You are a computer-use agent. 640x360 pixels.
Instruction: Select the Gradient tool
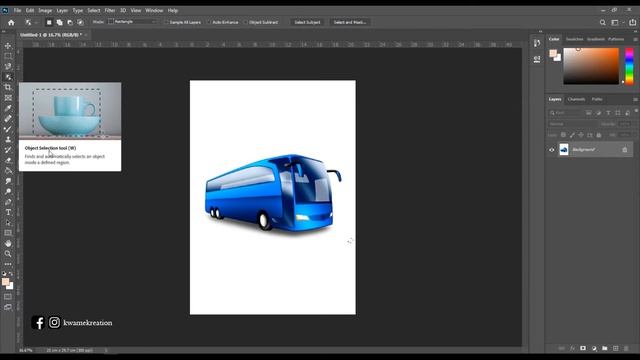8,171
